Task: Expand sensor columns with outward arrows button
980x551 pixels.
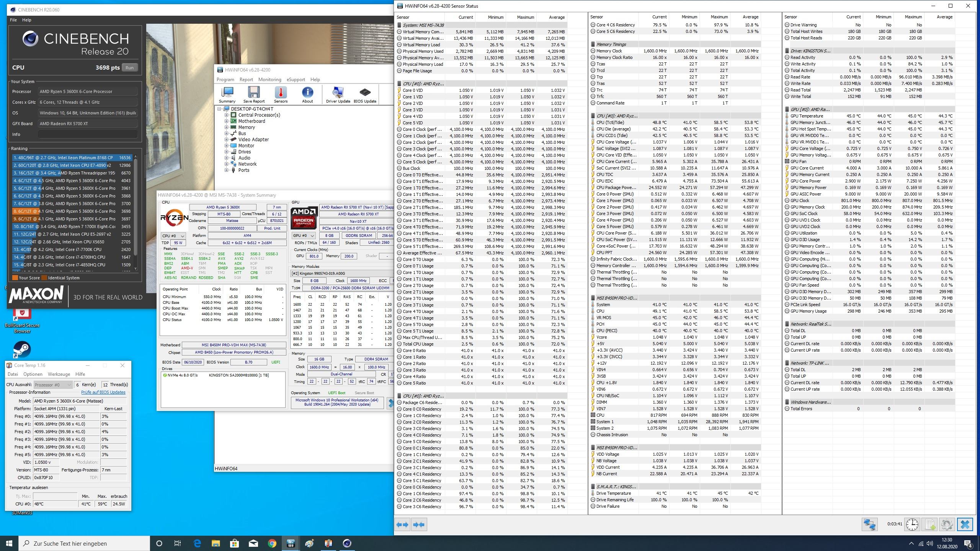Action: (x=402, y=525)
